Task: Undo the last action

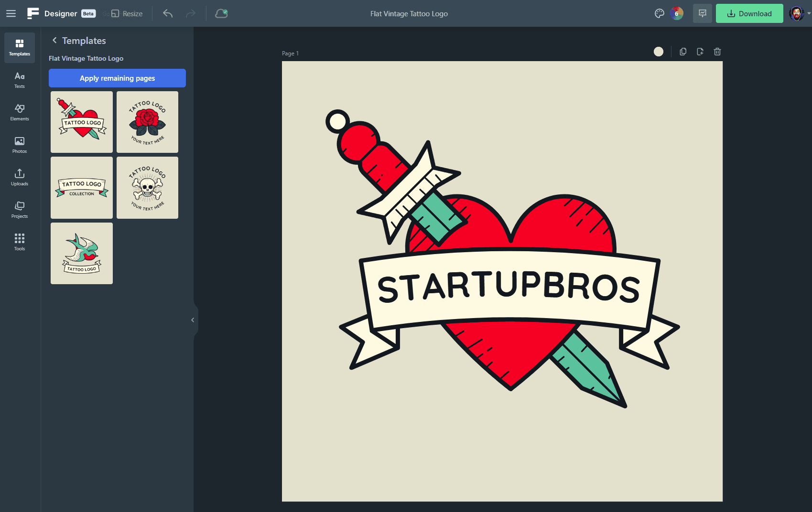Action: (168, 13)
